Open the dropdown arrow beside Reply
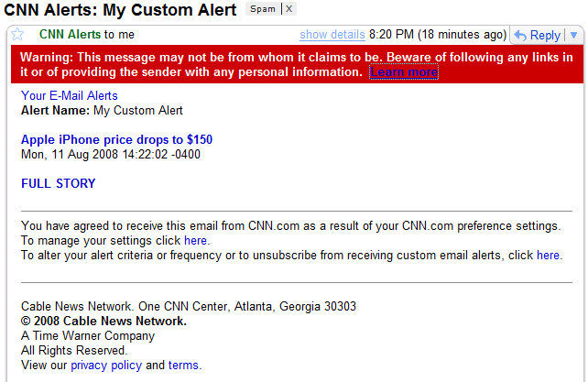Screen dimensions: 588x382 coord(573,36)
